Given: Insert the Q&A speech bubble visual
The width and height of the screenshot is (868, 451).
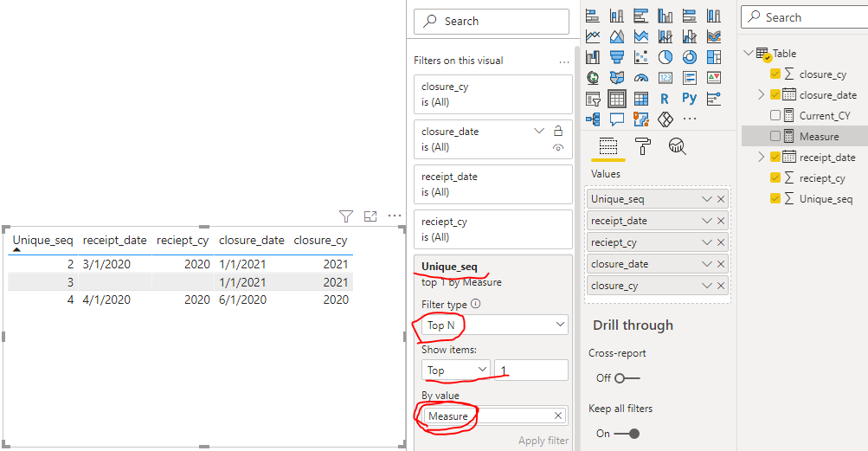Looking at the screenshot, I should [617, 119].
